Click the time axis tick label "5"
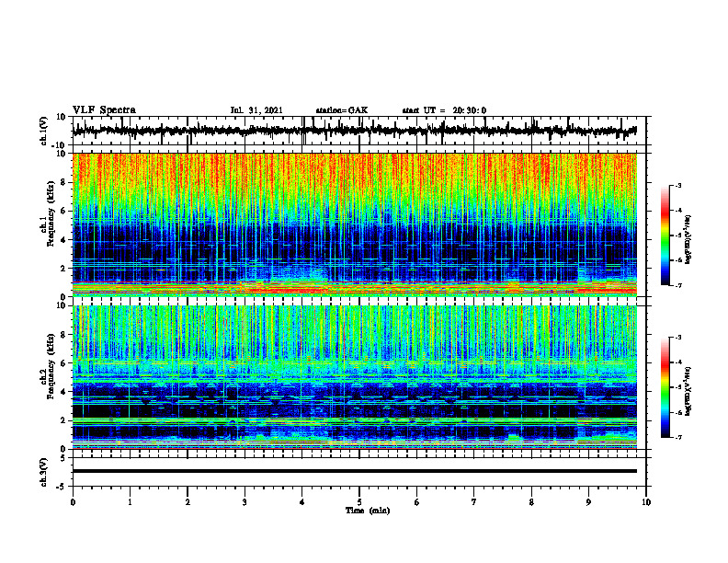This screenshot has width=728, height=563. pos(359,502)
